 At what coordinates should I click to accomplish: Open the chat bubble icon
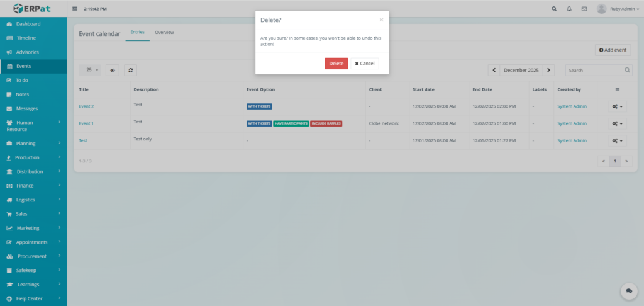(629, 291)
